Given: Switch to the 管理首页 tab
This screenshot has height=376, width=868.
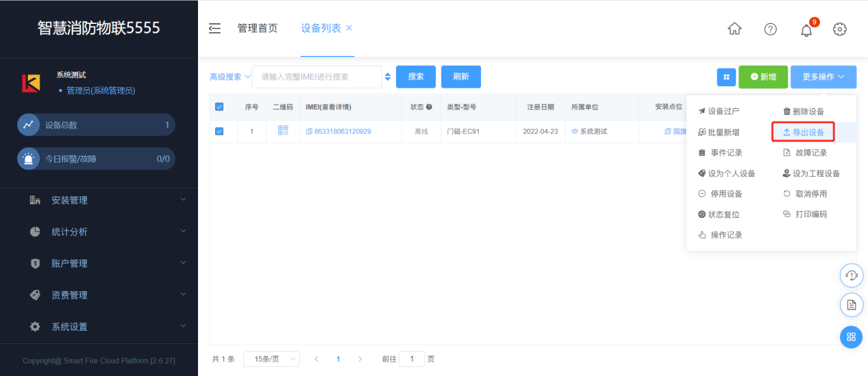Looking at the screenshot, I should [x=258, y=28].
